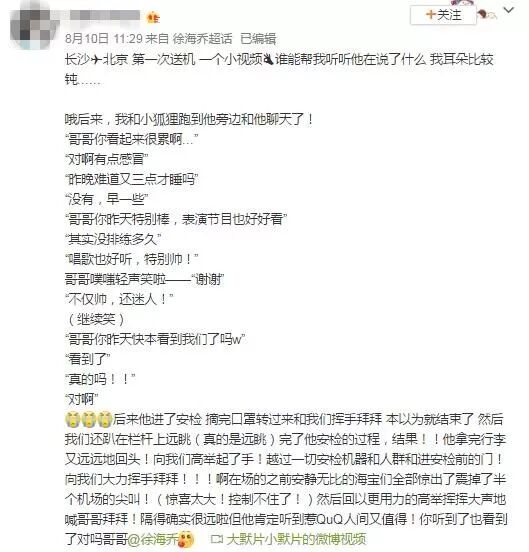Click the small decorative icon right of 关注
The width and height of the screenshot is (529, 552).
(x=486, y=14)
